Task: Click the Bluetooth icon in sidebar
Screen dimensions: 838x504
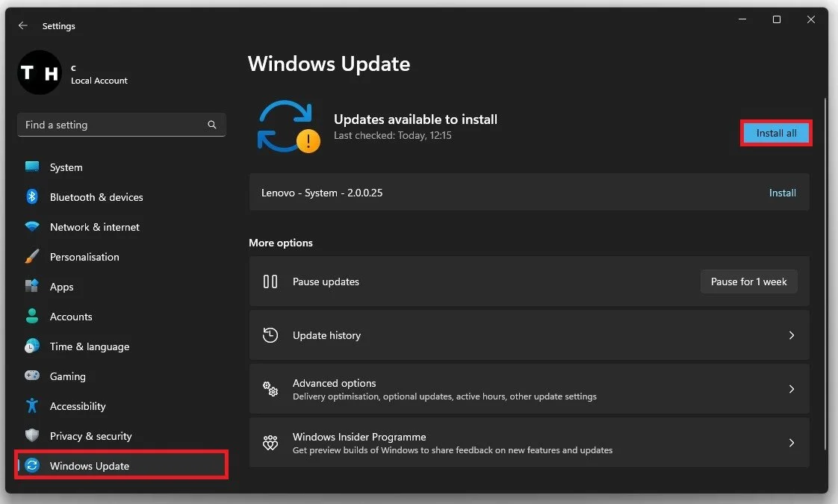Action: [32, 196]
